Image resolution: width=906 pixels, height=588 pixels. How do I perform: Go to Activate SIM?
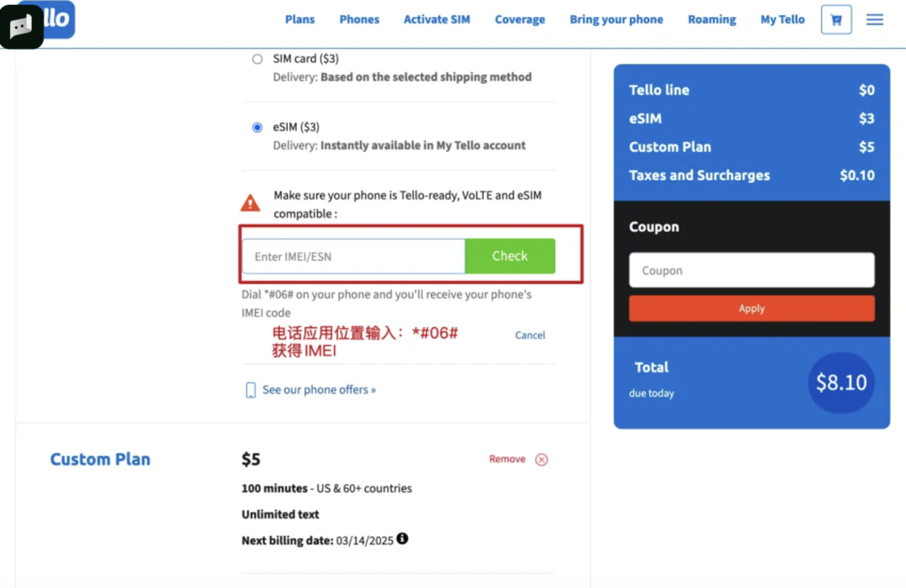click(x=437, y=19)
